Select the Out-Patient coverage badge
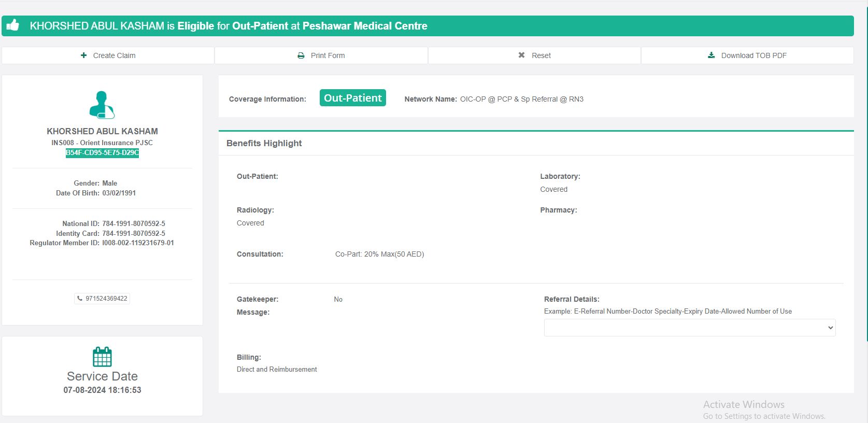Viewport: 868px width, 423px height. (352, 98)
